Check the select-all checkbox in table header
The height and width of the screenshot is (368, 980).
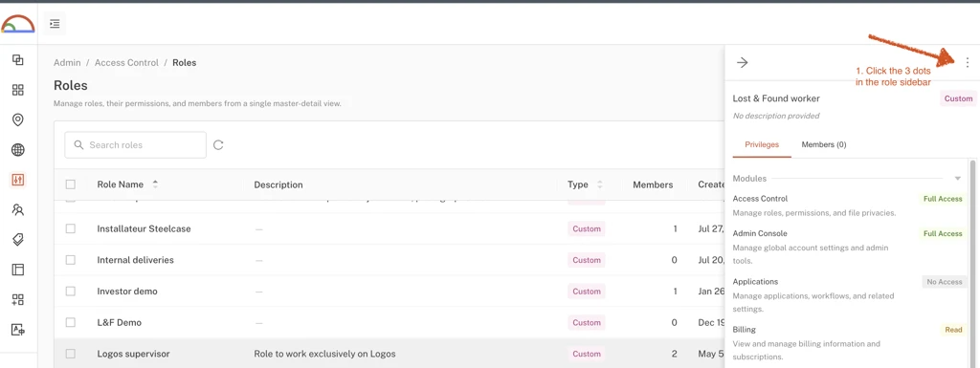(71, 184)
